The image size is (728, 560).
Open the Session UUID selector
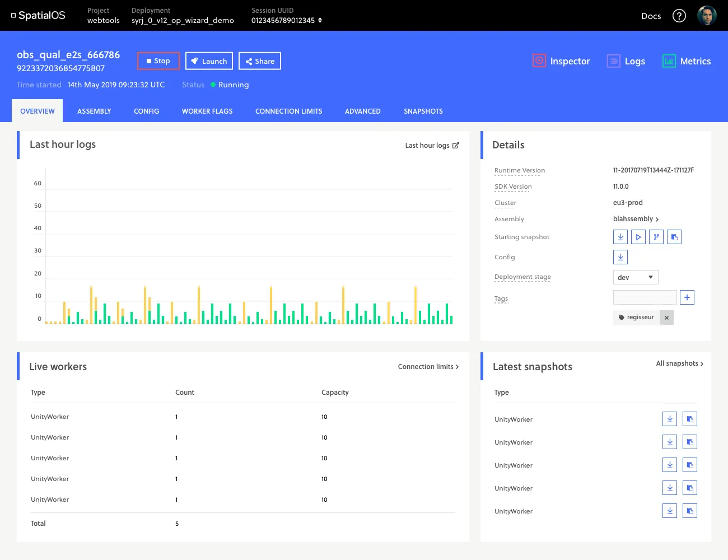pos(287,20)
